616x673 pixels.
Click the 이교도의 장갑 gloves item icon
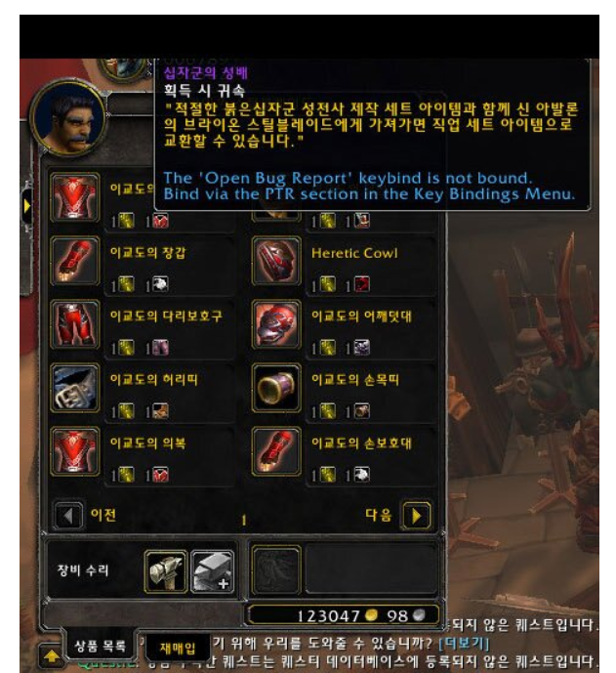coord(74,261)
